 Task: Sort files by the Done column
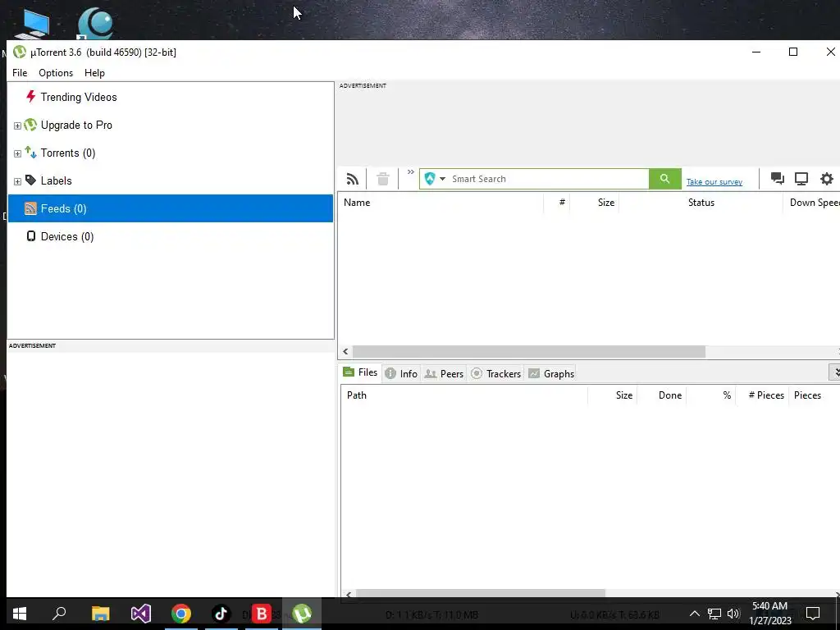coord(662,395)
